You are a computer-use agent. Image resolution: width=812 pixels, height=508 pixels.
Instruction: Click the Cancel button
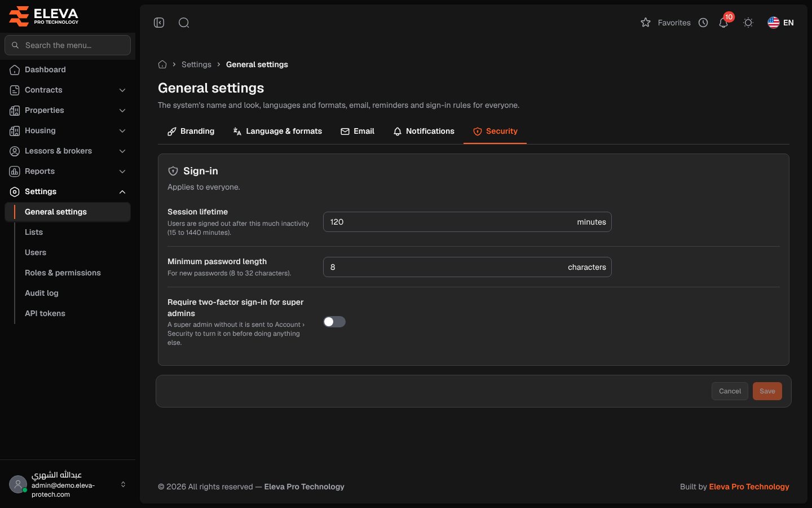click(x=730, y=391)
